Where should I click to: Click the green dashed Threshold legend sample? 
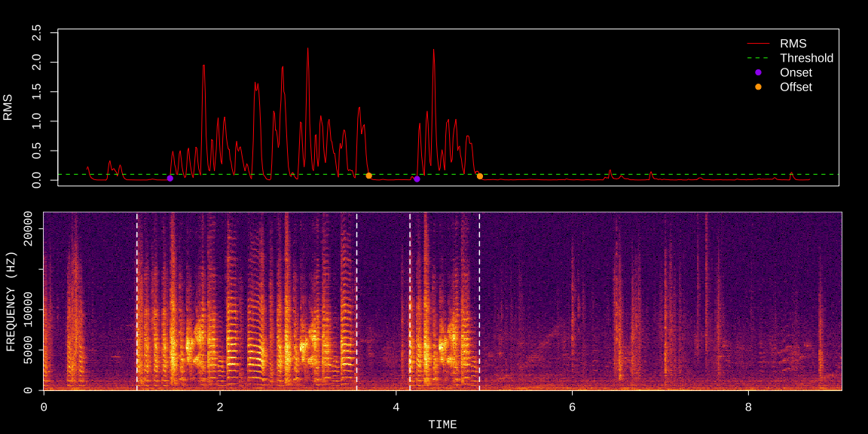point(759,57)
